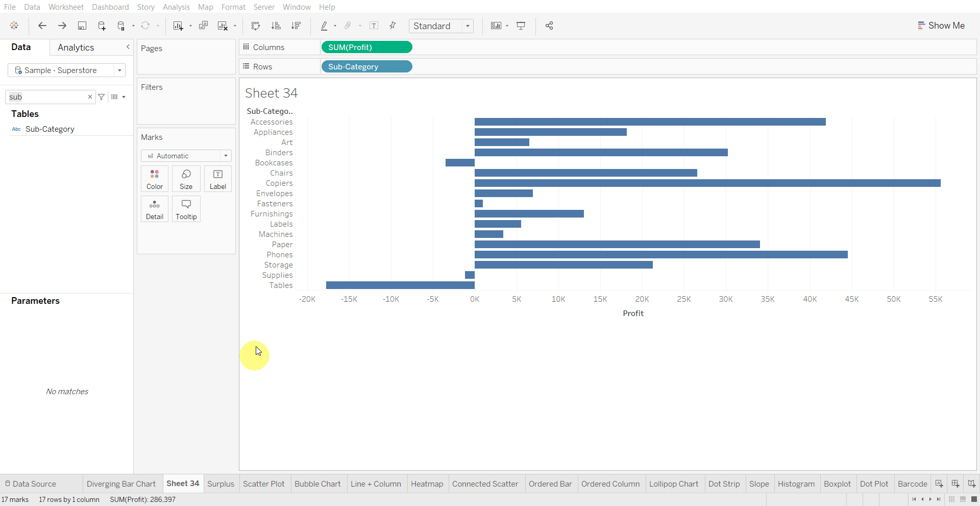Screen dimensions: 980x506
Task: Sort Sub-Category descending via the toolbar icon
Action: point(296,26)
